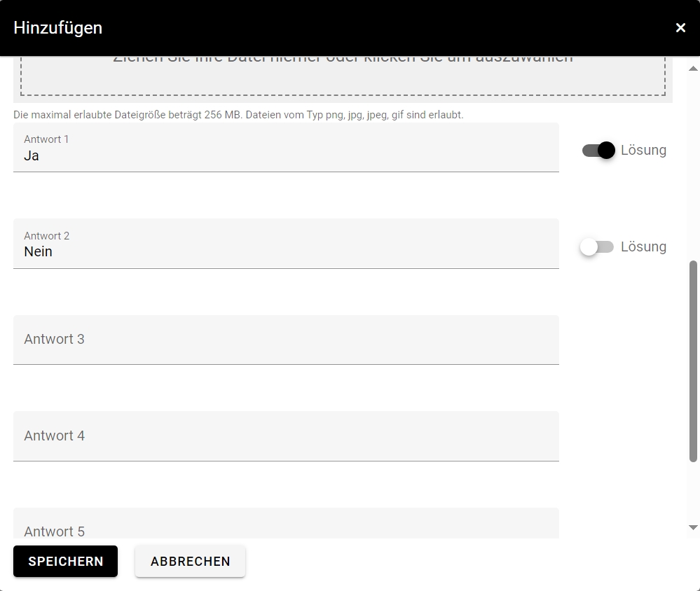700x591 pixels.
Task: Click the Lösung label beside Antwort 2
Action: 643,246
